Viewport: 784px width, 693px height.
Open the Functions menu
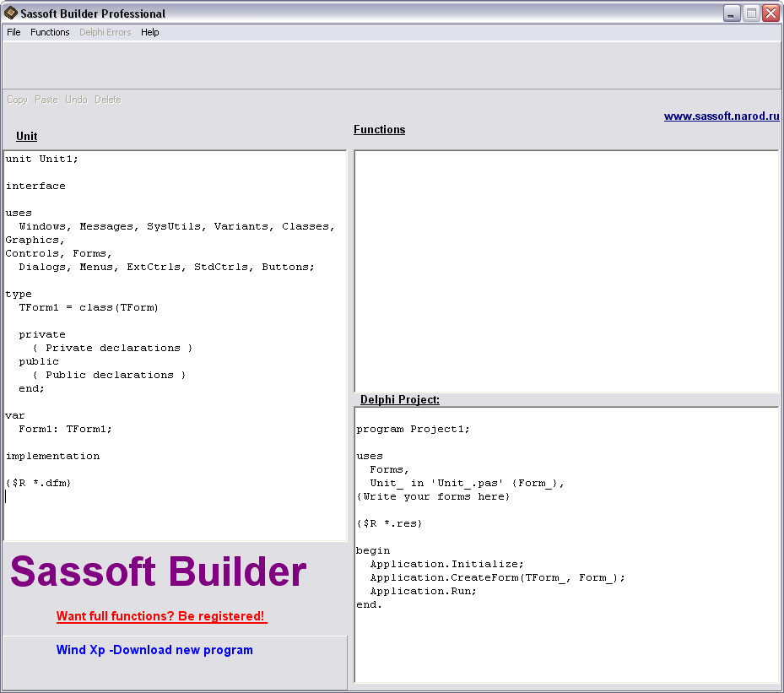50,32
